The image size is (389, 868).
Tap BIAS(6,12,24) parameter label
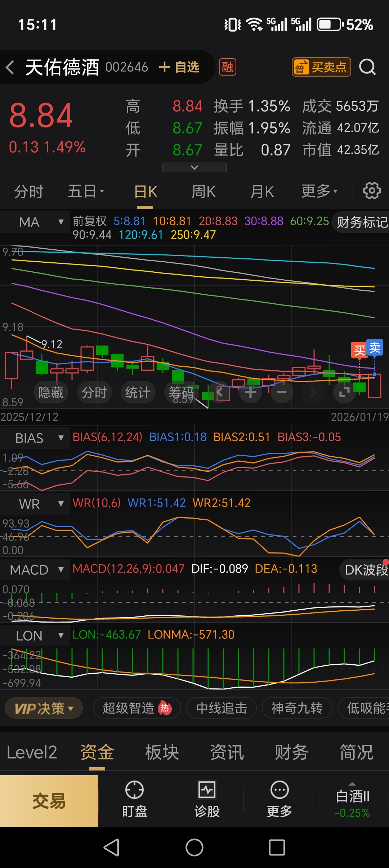point(107,437)
